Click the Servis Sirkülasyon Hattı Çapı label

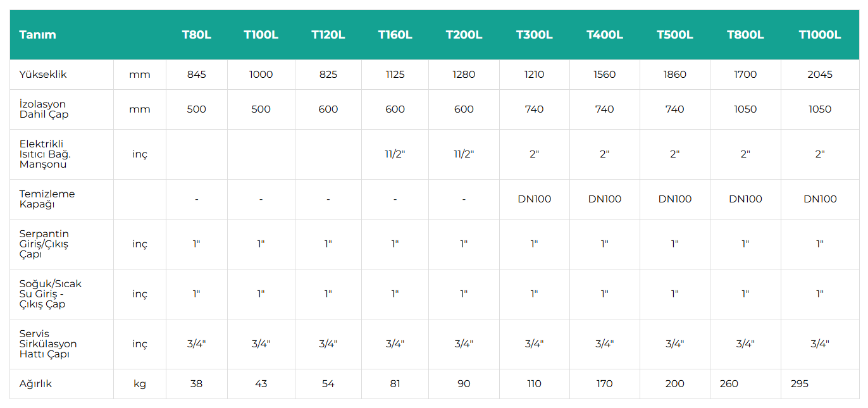[48, 344]
